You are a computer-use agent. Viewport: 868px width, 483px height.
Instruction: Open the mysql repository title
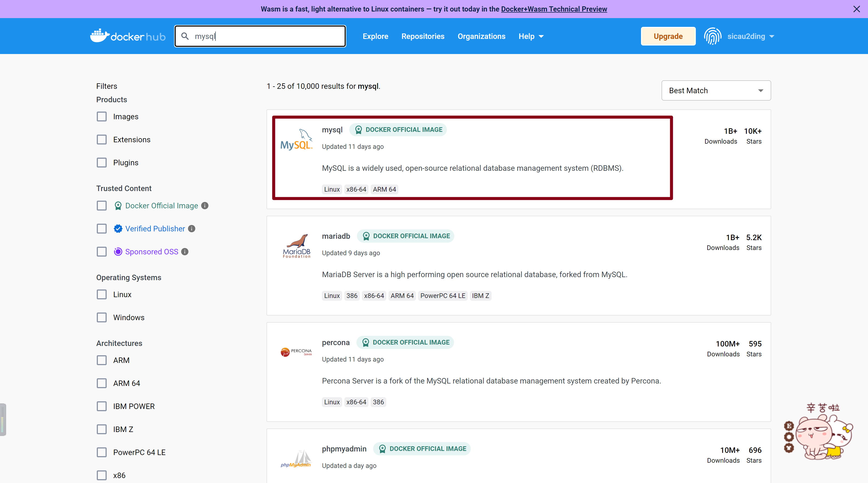[x=332, y=130]
